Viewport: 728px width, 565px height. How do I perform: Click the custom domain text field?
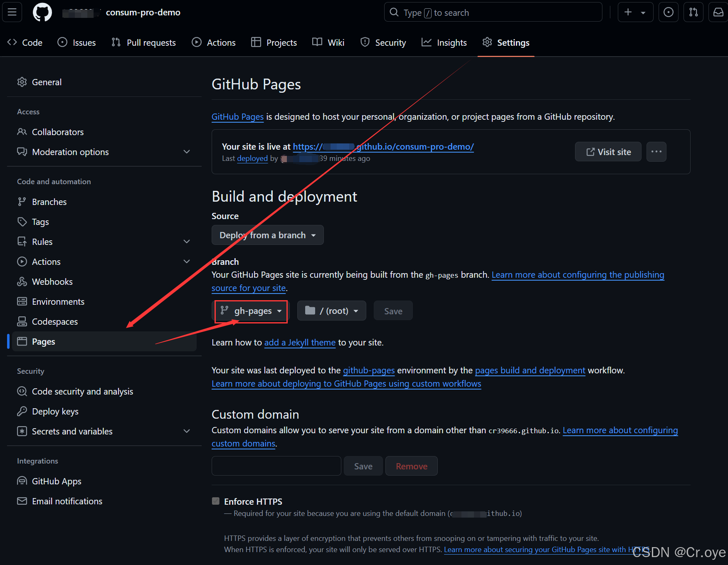[276, 466]
